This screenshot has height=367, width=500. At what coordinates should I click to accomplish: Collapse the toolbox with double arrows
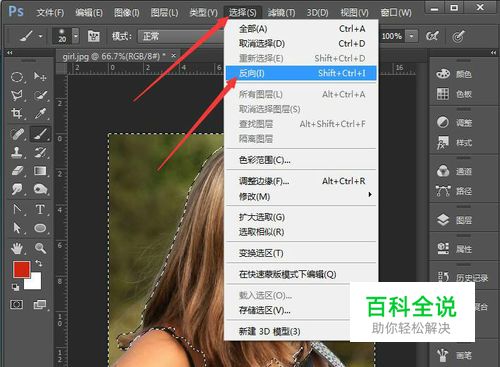coord(10,53)
